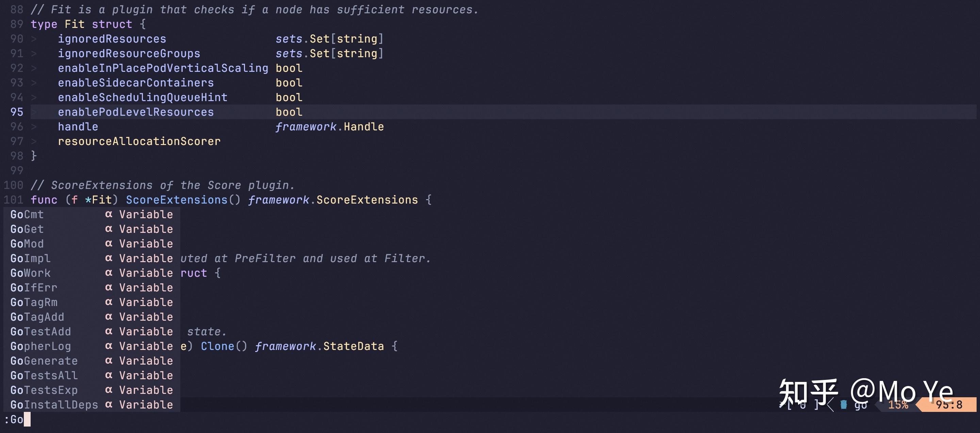Expand the fold marker on line 90
980x433 pixels.
pyautogui.click(x=34, y=39)
